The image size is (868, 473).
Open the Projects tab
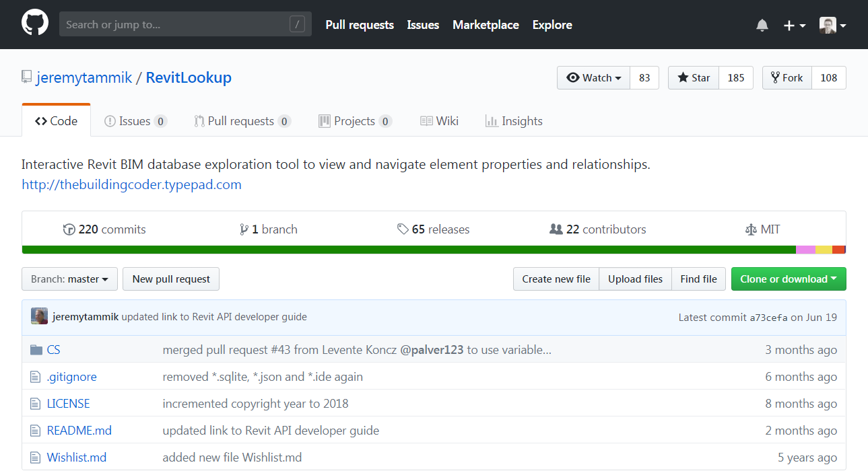[355, 121]
